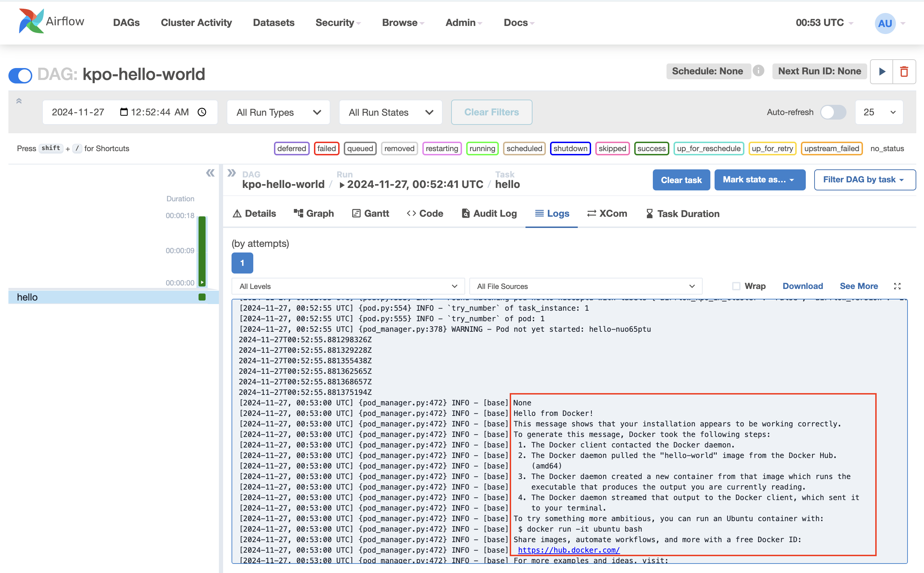
Task: Switch to the Code tab
Action: (x=425, y=213)
